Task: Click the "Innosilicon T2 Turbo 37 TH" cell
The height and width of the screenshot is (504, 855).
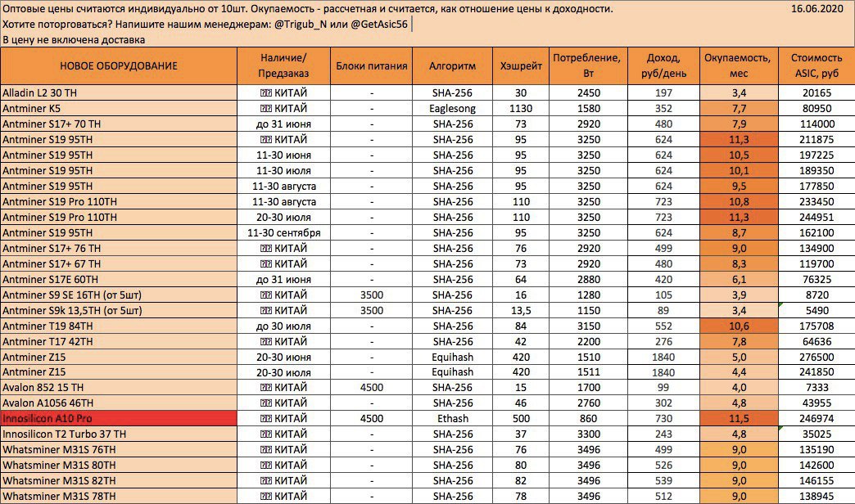Action: click(x=118, y=434)
